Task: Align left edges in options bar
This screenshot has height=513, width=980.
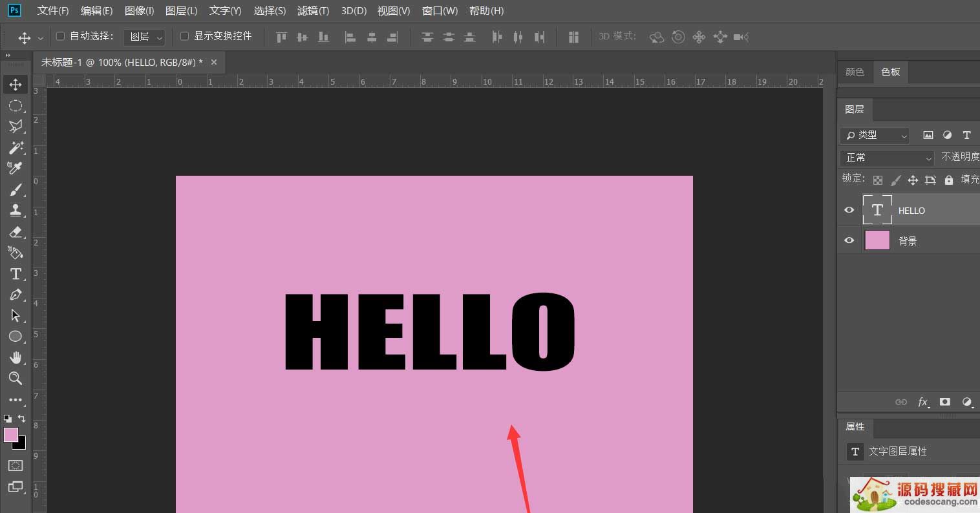Action: [x=350, y=37]
